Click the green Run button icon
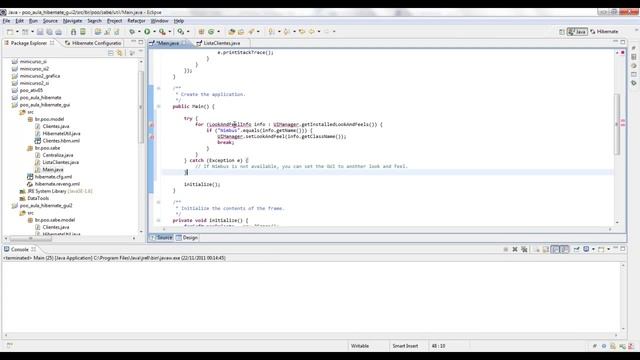 click(x=147, y=31)
